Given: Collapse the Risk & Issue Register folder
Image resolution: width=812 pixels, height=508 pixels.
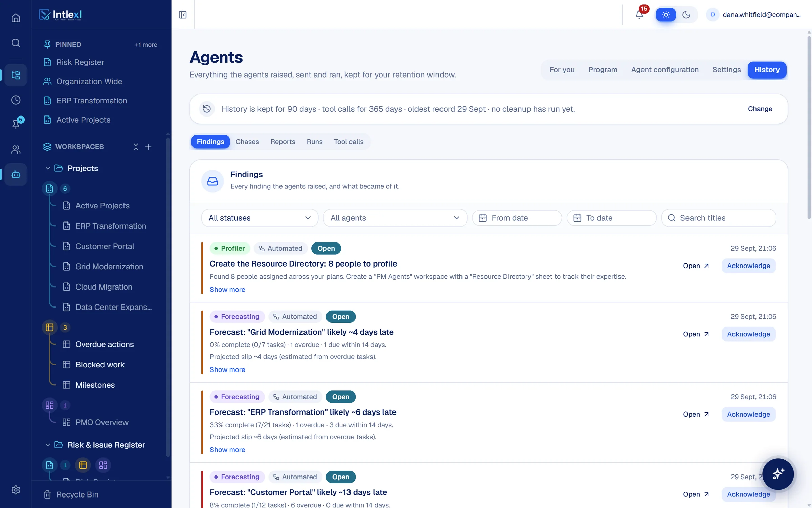Looking at the screenshot, I should pos(48,445).
